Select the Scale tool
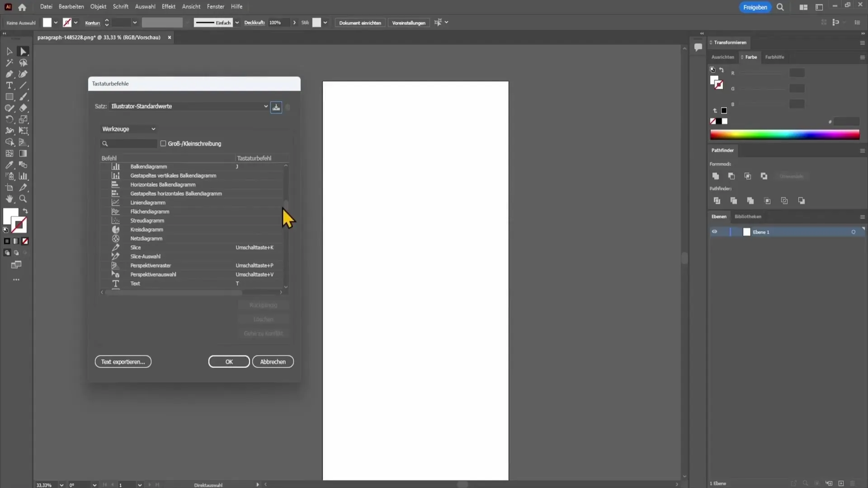The width and height of the screenshot is (868, 488). (23, 119)
